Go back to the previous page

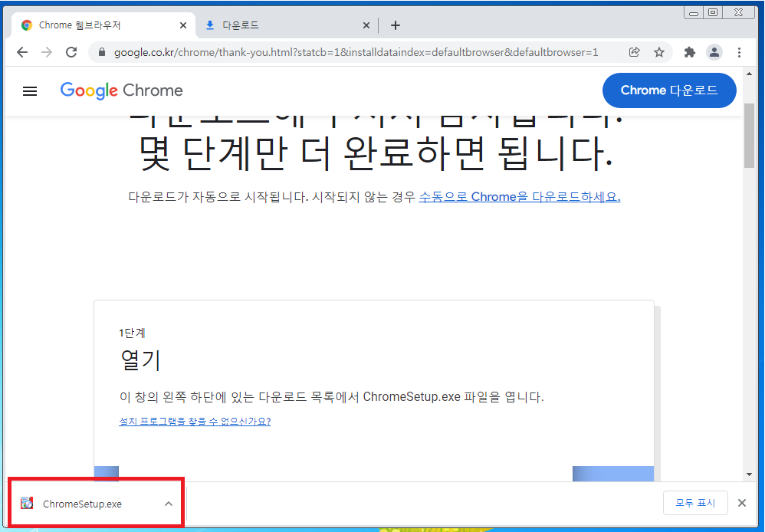tap(22, 52)
